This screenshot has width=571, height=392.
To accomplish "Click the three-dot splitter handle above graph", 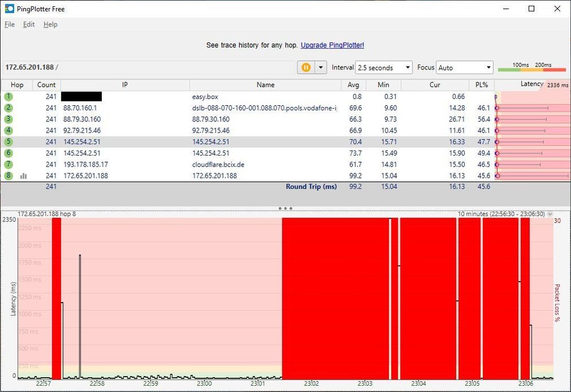I will click(285, 208).
